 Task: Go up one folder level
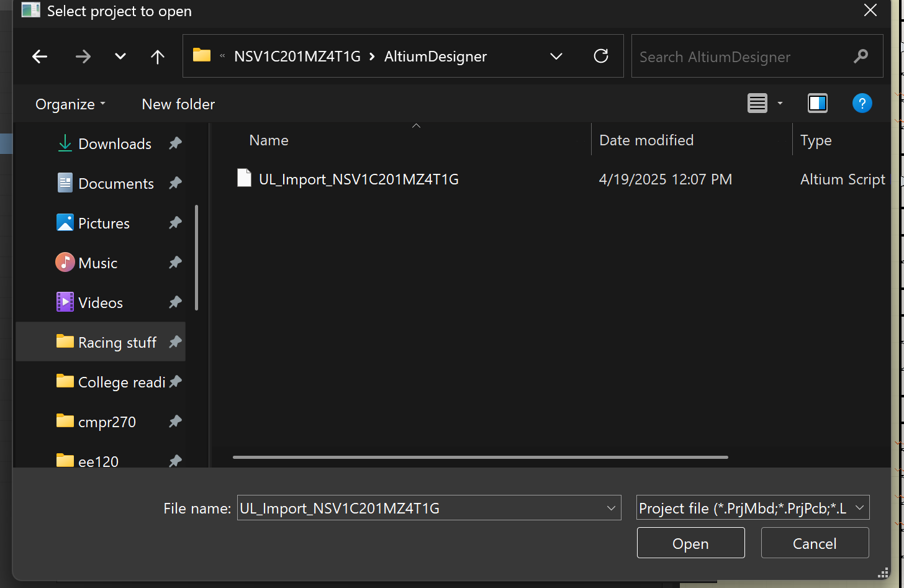point(158,57)
